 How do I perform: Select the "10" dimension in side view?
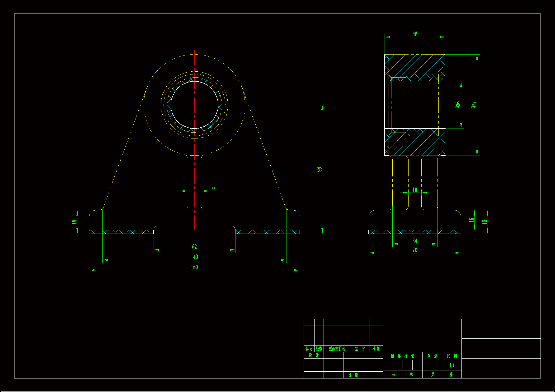[x=415, y=190]
